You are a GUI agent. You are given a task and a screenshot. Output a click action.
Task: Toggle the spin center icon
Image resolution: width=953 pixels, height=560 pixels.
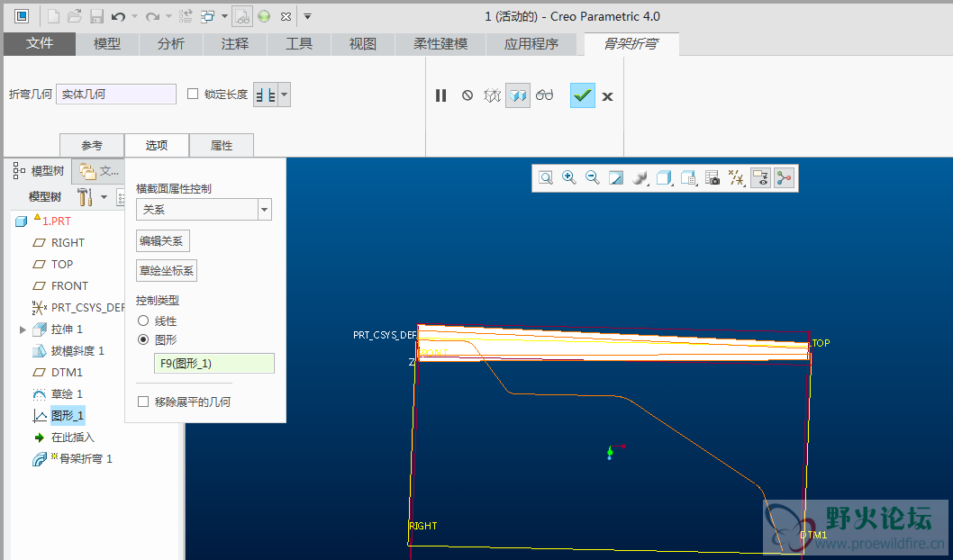pos(784,178)
